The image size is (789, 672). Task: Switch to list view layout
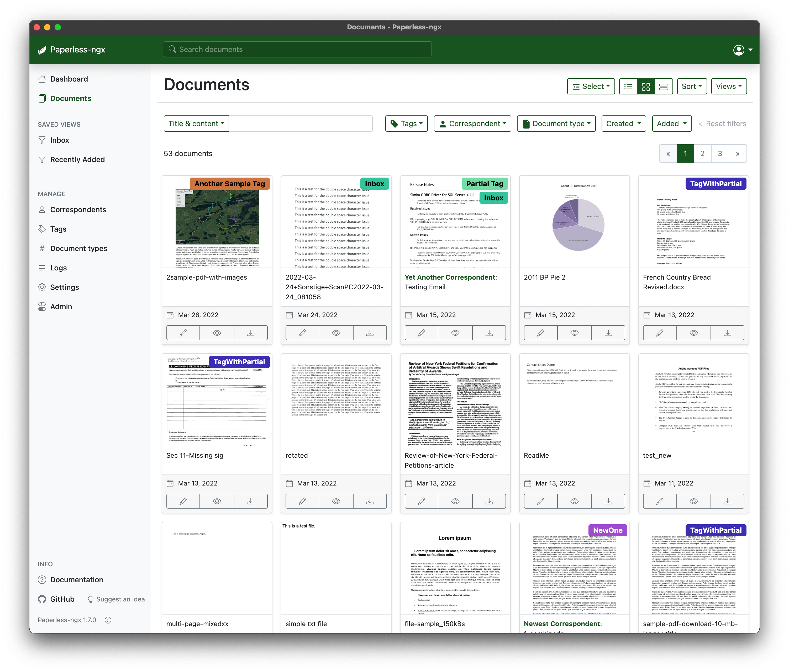tap(628, 86)
